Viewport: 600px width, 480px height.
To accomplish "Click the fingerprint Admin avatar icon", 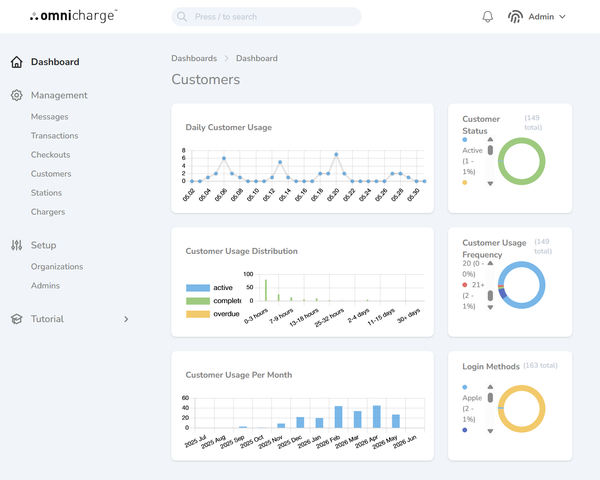I will point(515,17).
